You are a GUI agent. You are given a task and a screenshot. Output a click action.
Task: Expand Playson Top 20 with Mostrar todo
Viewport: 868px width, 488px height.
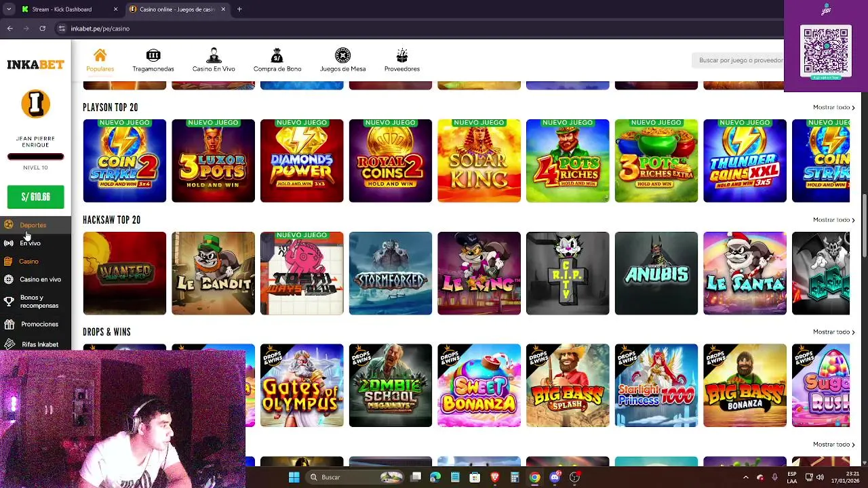(x=833, y=107)
